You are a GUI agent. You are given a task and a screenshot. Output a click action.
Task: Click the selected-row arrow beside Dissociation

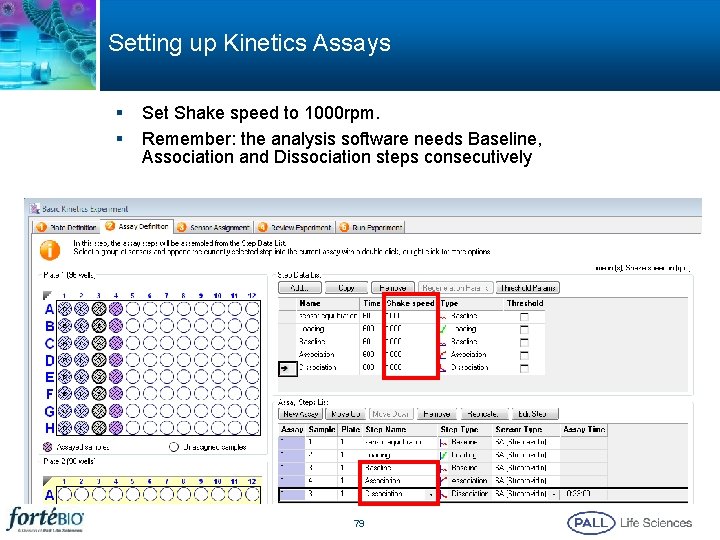(x=287, y=368)
